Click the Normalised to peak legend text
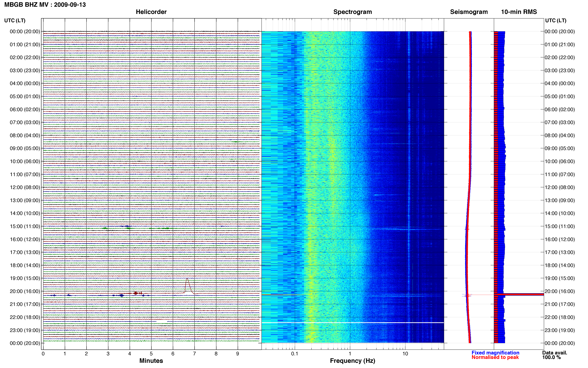 click(x=495, y=357)
